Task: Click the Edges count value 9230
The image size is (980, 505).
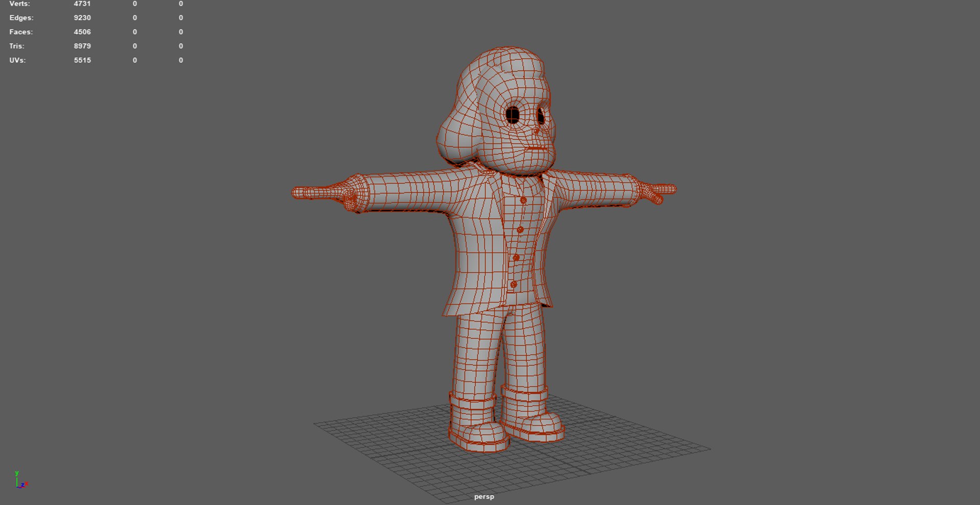Action: click(82, 18)
